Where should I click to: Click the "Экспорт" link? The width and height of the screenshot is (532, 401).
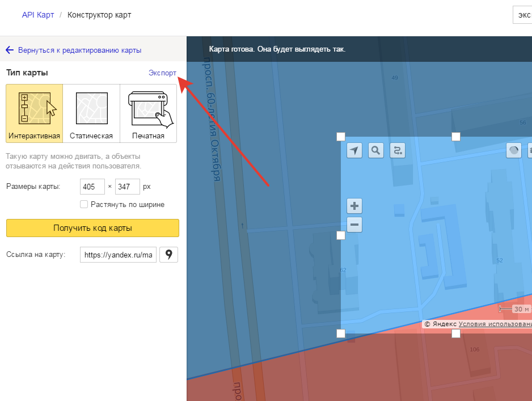click(x=162, y=73)
